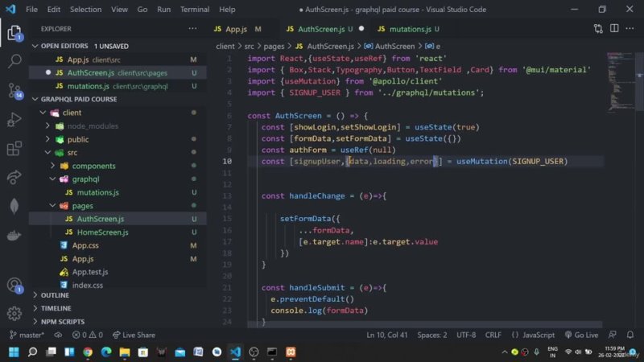This screenshot has width=644, height=362.
Task: Click the sync eye icon beside master
Action: coord(58,335)
